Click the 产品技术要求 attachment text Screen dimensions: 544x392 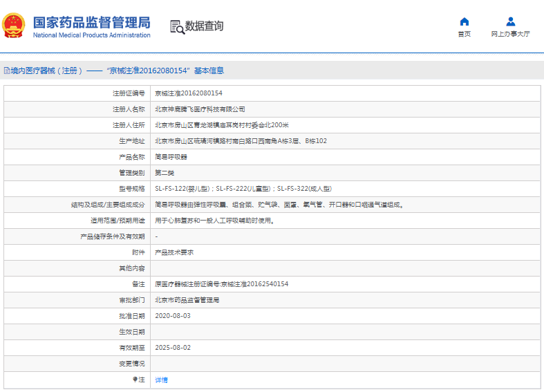tap(174, 252)
